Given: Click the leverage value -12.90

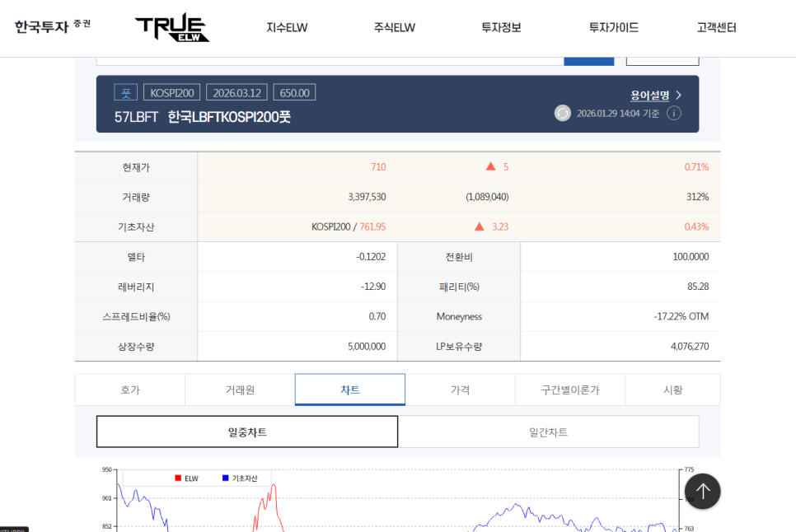Looking at the screenshot, I should 373,287.
